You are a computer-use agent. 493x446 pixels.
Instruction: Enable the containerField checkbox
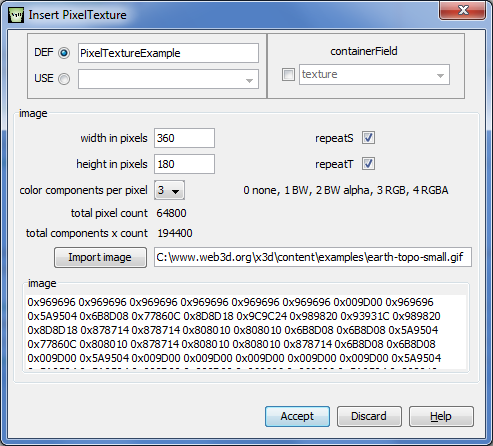288,74
